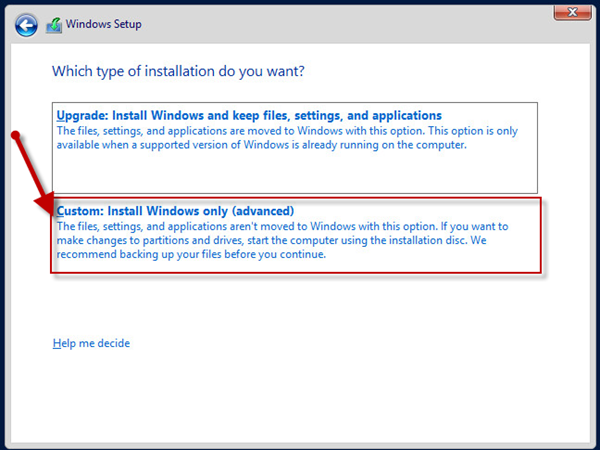Choose Upgrade: Install Windows and keep files
600x450 pixels.
(x=295, y=148)
